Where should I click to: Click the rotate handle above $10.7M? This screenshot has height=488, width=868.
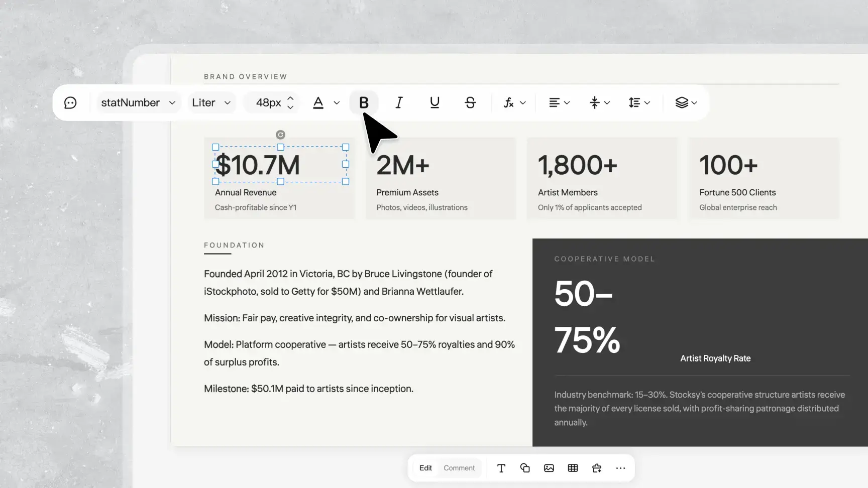280,135
